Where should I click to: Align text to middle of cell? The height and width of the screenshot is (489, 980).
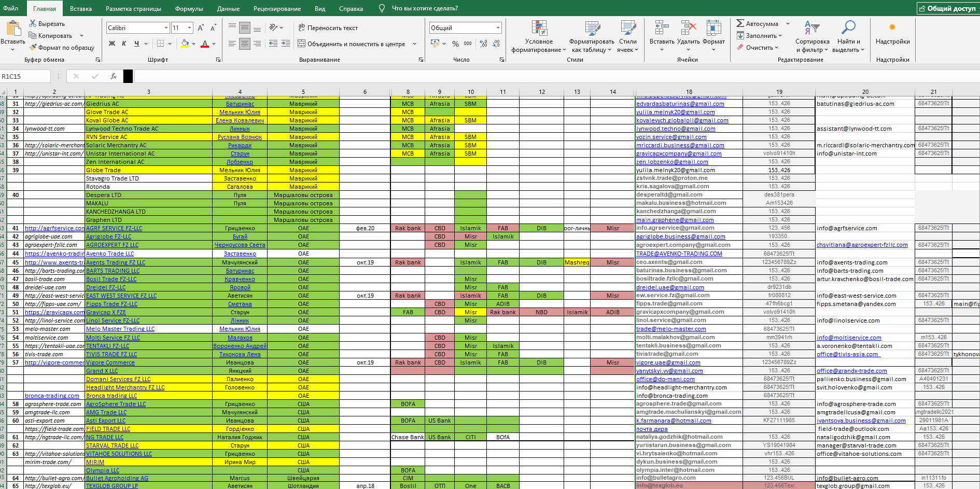tap(245, 27)
